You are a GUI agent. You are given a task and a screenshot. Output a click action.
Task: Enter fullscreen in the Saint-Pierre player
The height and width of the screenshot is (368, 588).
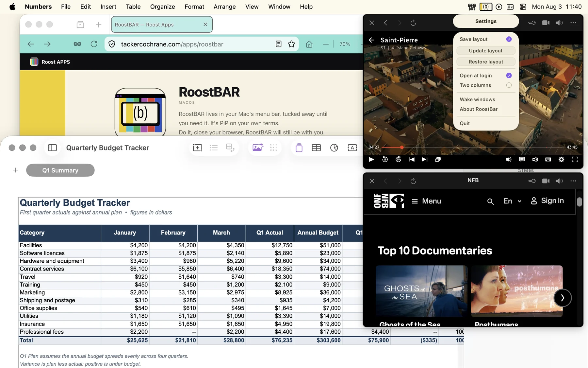[575, 159]
